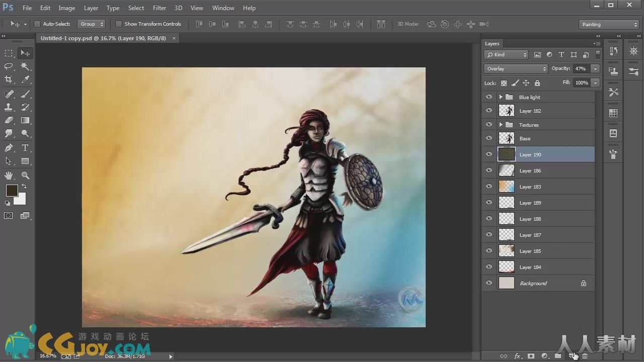Image resolution: width=644 pixels, height=362 pixels.
Task: Select the Move tool in toolbox
Action: 25,53
